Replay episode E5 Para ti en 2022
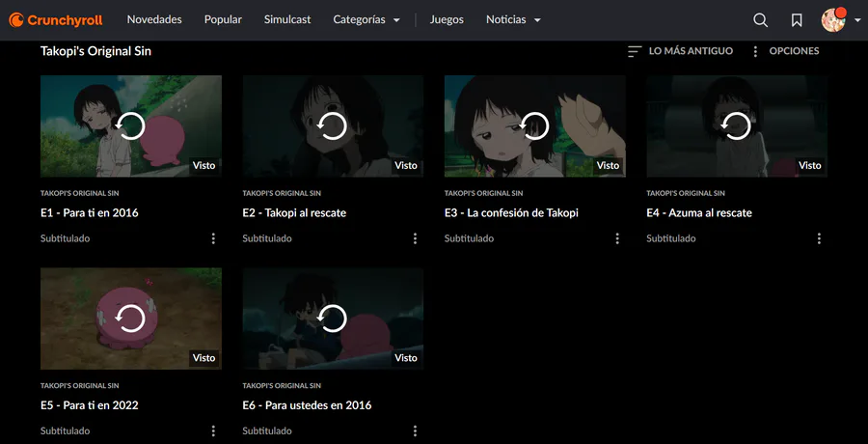Viewport: 868px width, 444px height. coord(130,319)
